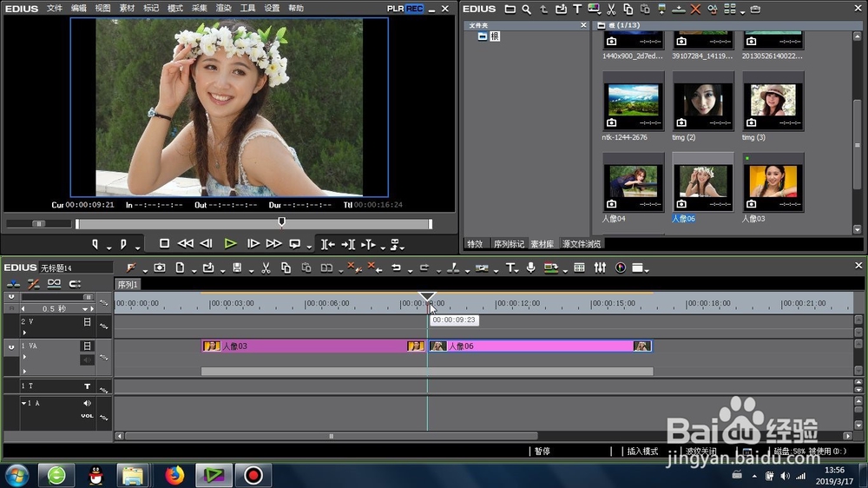
Task: Open the 渲染 menu
Action: click(223, 9)
